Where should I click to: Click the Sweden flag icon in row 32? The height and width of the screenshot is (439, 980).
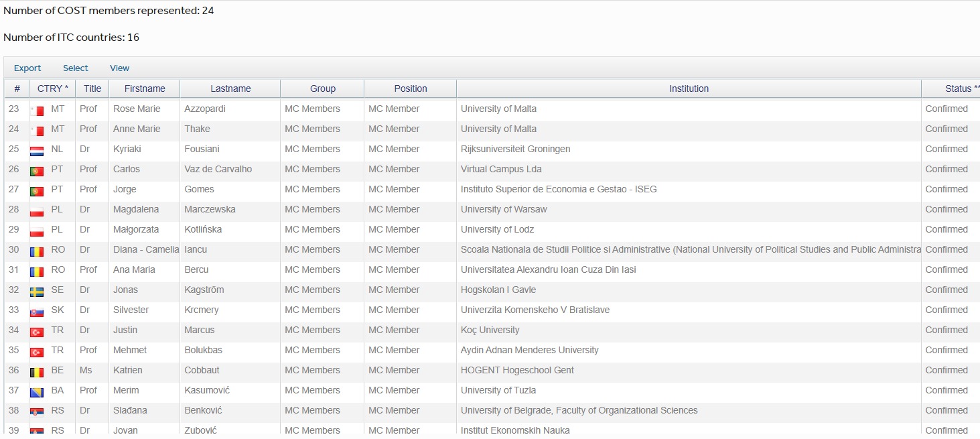pos(37,291)
